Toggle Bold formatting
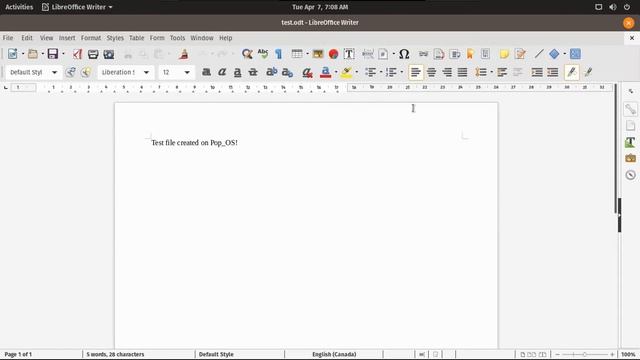 coord(206,72)
